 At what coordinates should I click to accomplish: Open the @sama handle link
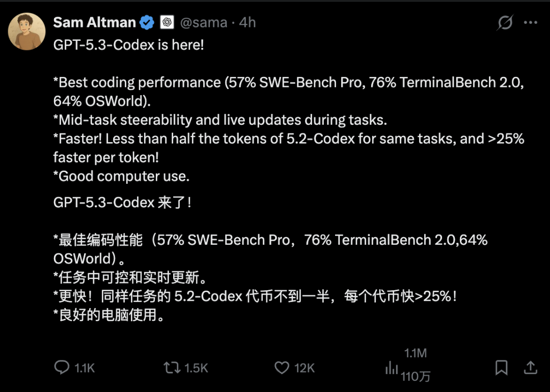click(205, 22)
